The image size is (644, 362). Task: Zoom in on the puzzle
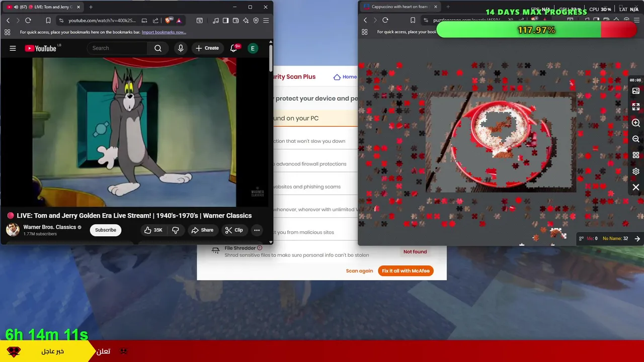636,123
